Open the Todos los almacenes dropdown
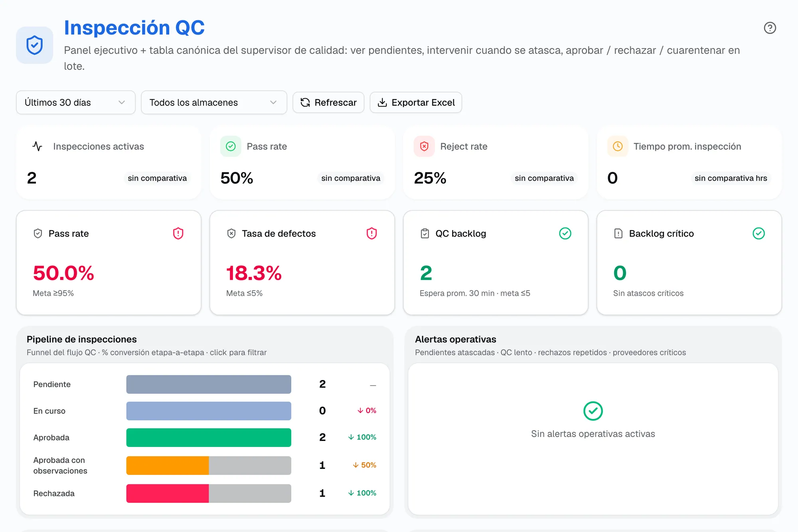This screenshot has height=532, width=798. tap(214, 103)
